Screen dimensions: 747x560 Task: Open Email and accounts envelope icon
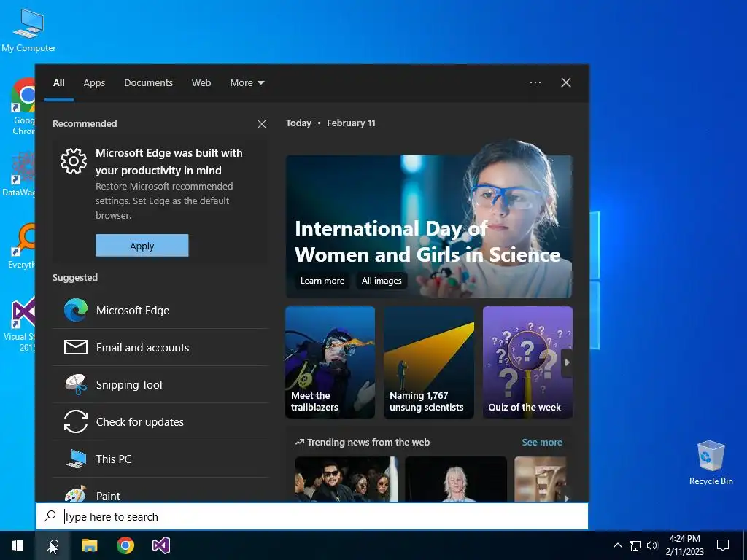point(76,348)
